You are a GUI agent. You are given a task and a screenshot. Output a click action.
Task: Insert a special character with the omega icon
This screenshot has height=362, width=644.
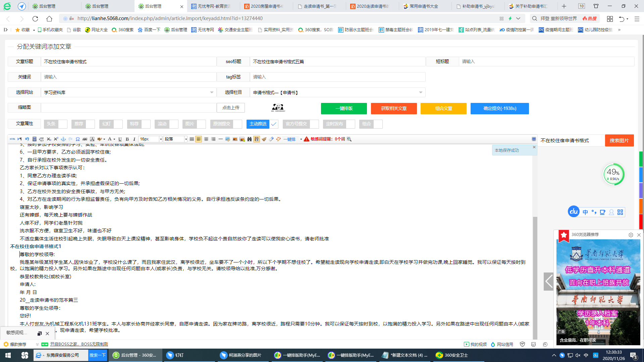click(x=77, y=139)
